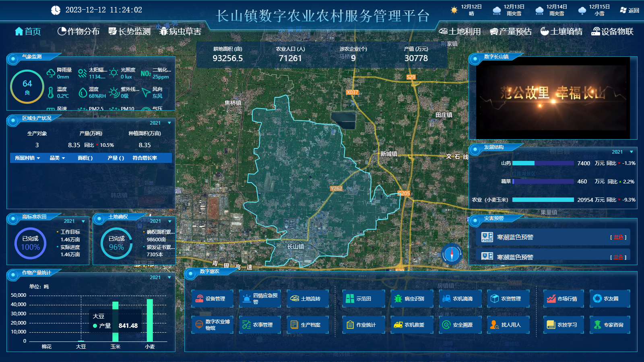Click the 农业人口 value 71261
Screen dimensions: 644x362
290,58
